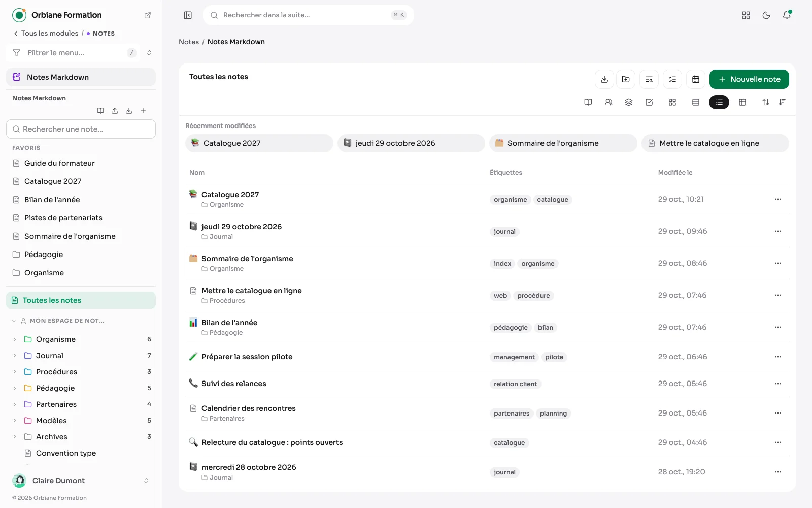812x508 pixels.
Task: Open more options for Suivi des relances
Action: point(778,384)
